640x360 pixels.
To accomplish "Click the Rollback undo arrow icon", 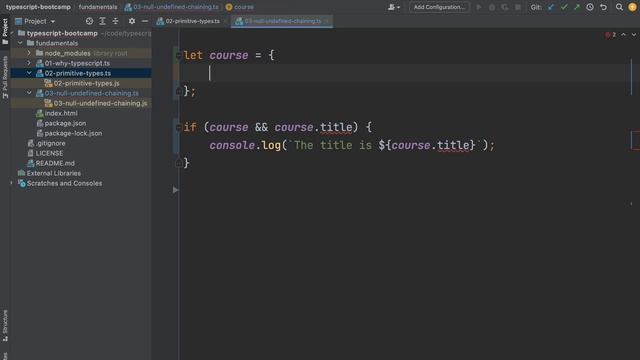I will [x=603, y=7].
